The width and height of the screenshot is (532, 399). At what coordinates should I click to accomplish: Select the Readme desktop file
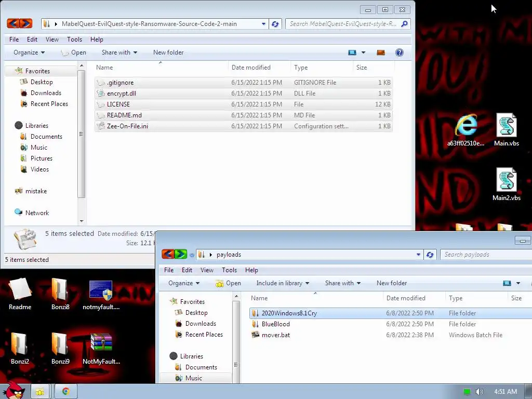(20, 294)
